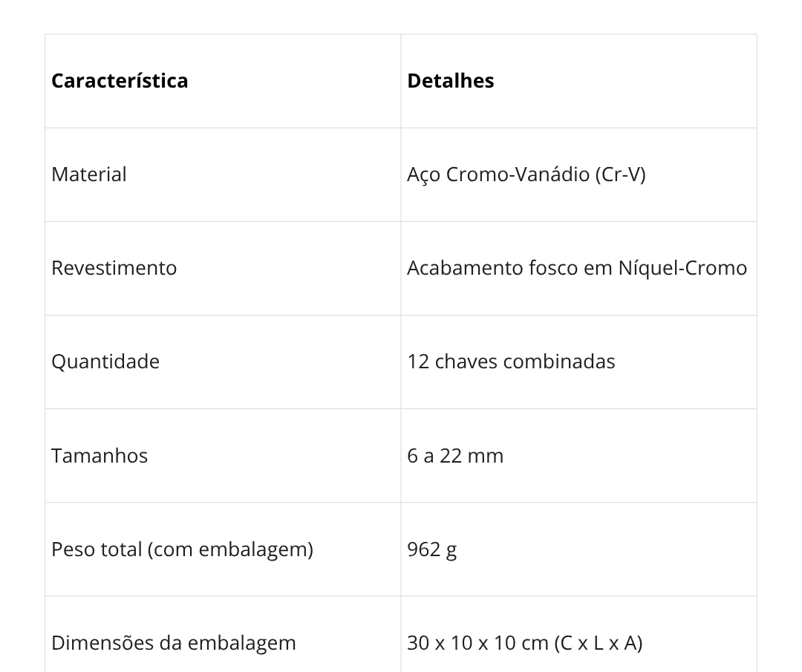802x672 pixels.
Task: Select the Tamanhos row label
Action: [x=100, y=456]
